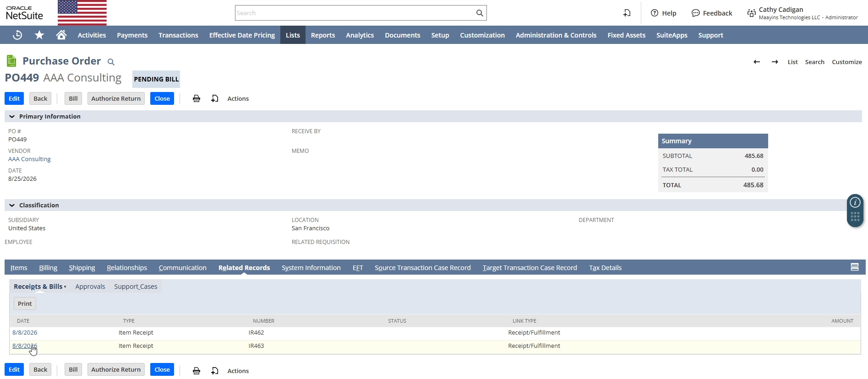
Task: Switch to the Items tab
Action: click(x=19, y=268)
